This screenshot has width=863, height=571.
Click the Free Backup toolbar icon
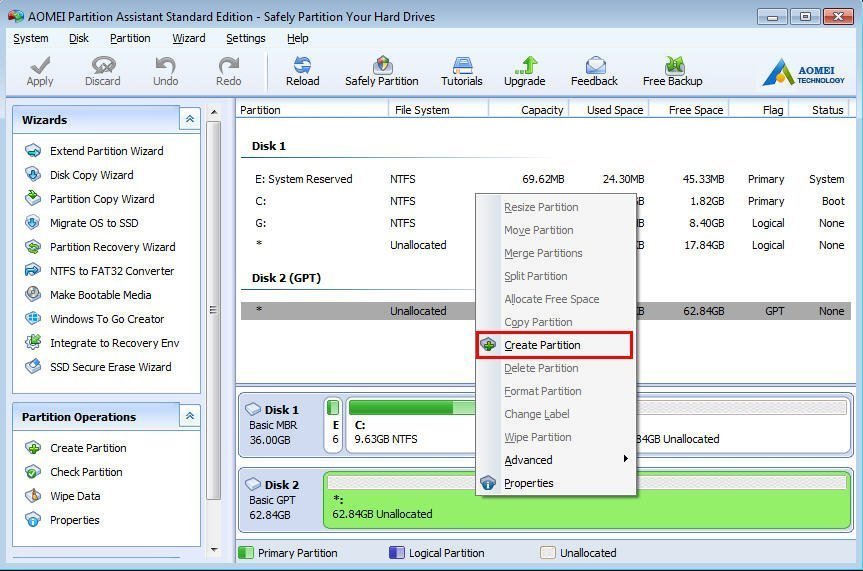coord(674,66)
